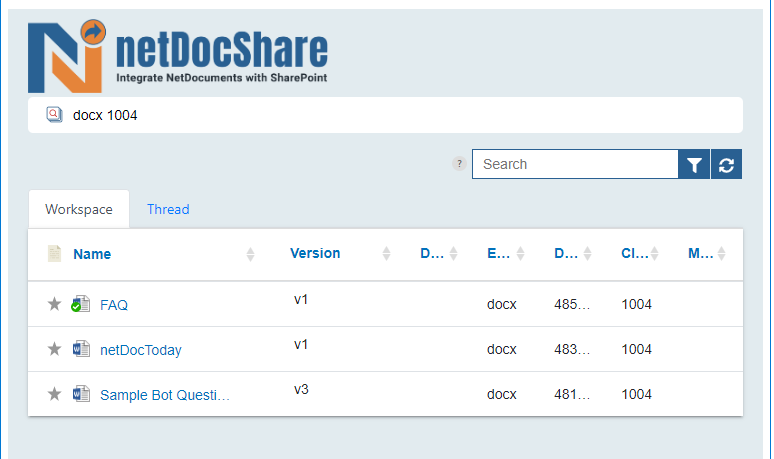Click the netDocShare logo
Image resolution: width=774 pixels, height=459 pixels.
pyautogui.click(x=178, y=56)
